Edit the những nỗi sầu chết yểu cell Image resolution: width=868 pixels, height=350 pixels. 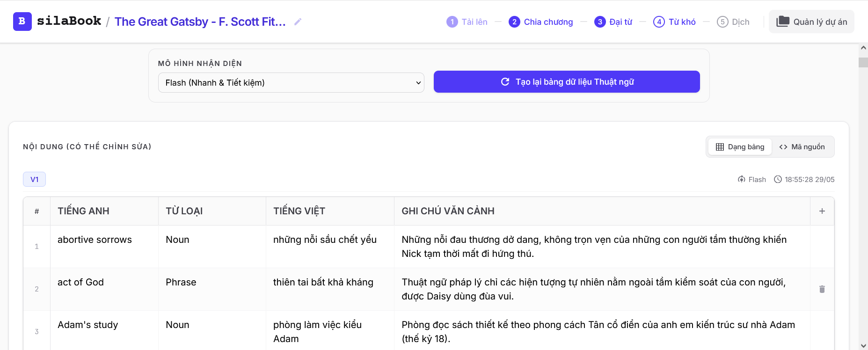pyautogui.click(x=330, y=247)
